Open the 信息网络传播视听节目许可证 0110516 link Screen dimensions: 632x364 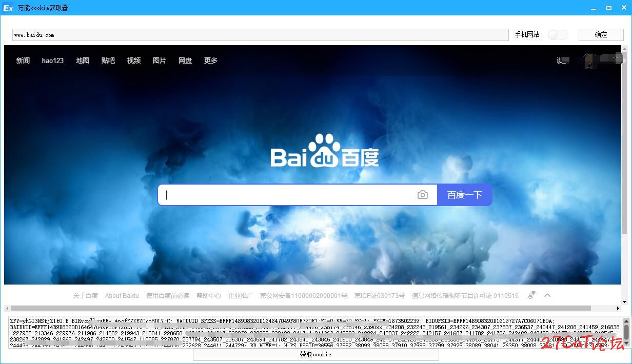pos(465,296)
